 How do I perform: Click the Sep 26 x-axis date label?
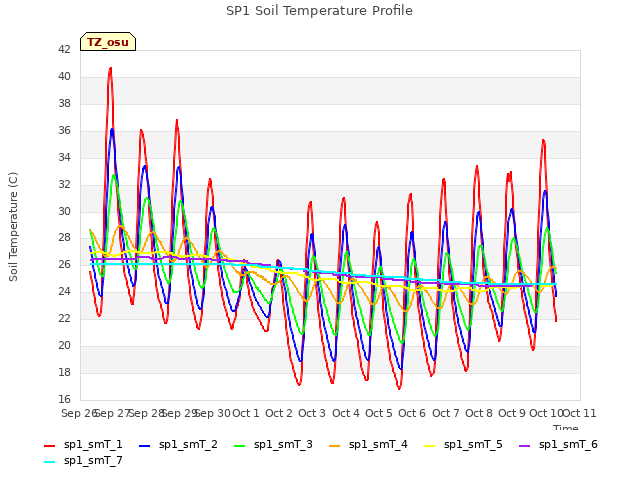pyautogui.click(x=79, y=413)
